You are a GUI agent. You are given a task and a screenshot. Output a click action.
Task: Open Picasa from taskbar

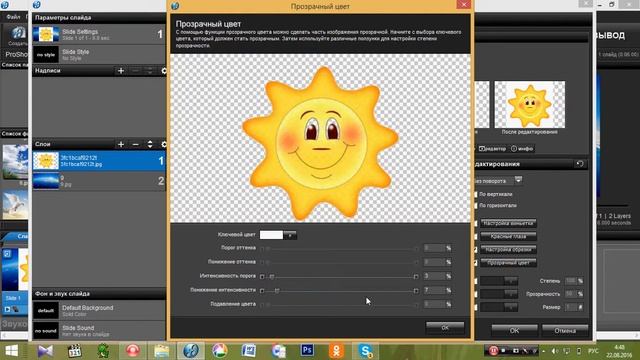(x=220, y=351)
